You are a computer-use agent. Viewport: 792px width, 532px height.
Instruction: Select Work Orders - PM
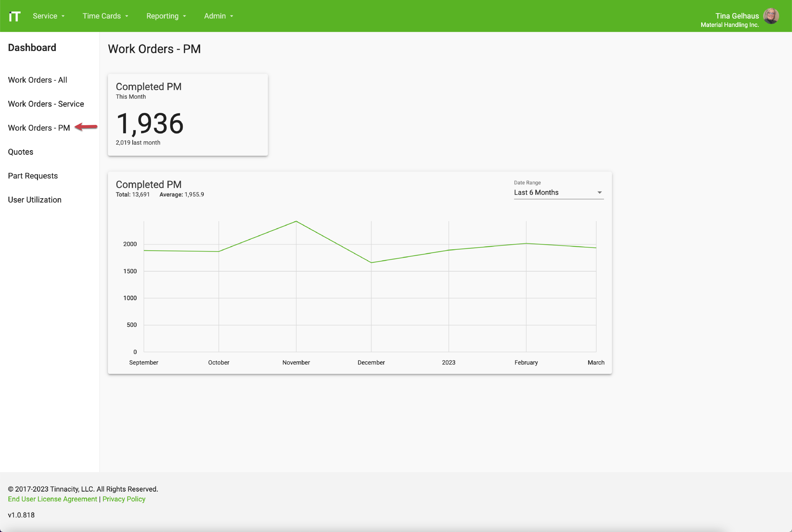(38, 128)
